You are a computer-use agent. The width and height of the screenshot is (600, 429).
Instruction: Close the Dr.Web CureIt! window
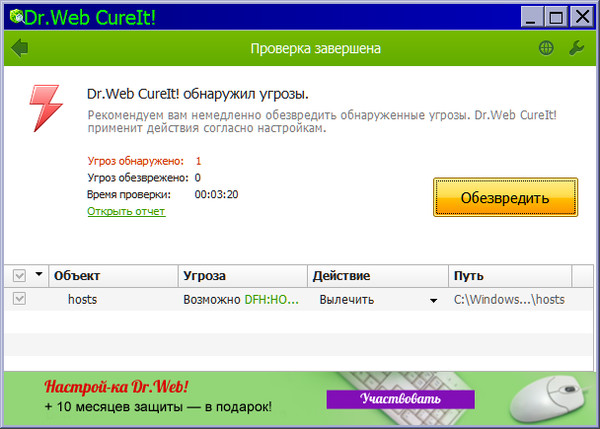[582, 17]
